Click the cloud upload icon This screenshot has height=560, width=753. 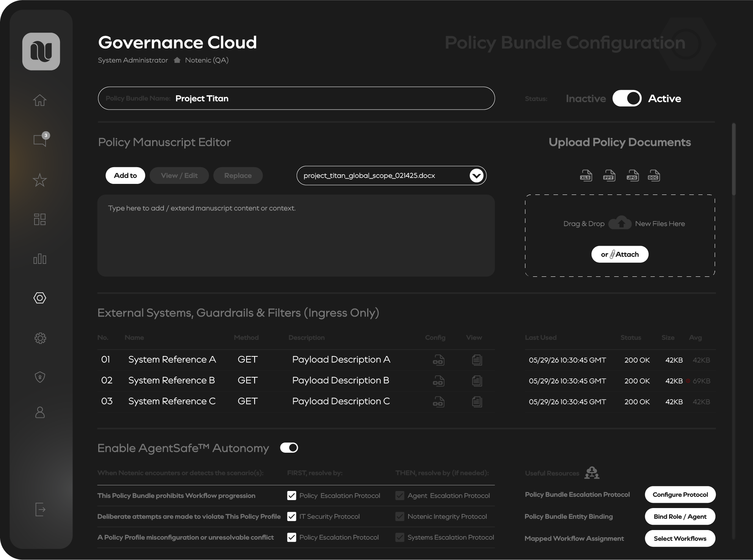[620, 223]
